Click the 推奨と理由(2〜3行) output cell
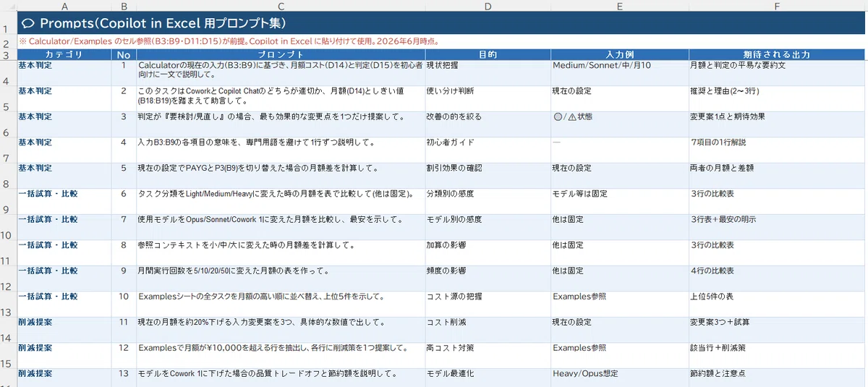This screenshot has height=387, width=868. pos(777,99)
